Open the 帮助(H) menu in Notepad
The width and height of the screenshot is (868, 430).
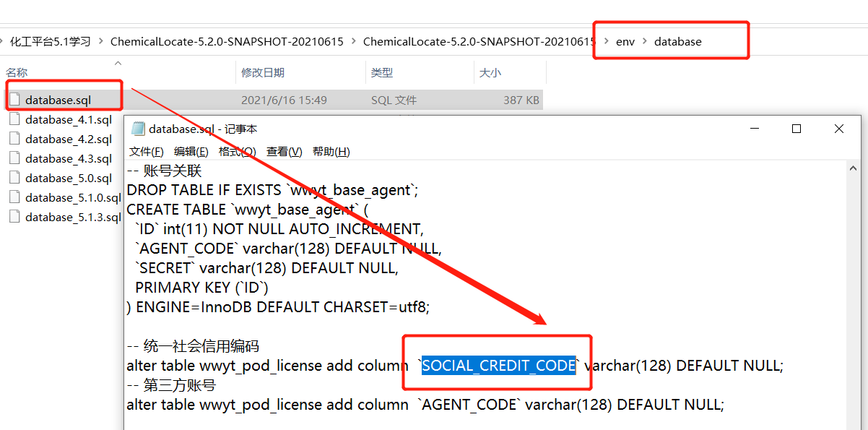[331, 151]
